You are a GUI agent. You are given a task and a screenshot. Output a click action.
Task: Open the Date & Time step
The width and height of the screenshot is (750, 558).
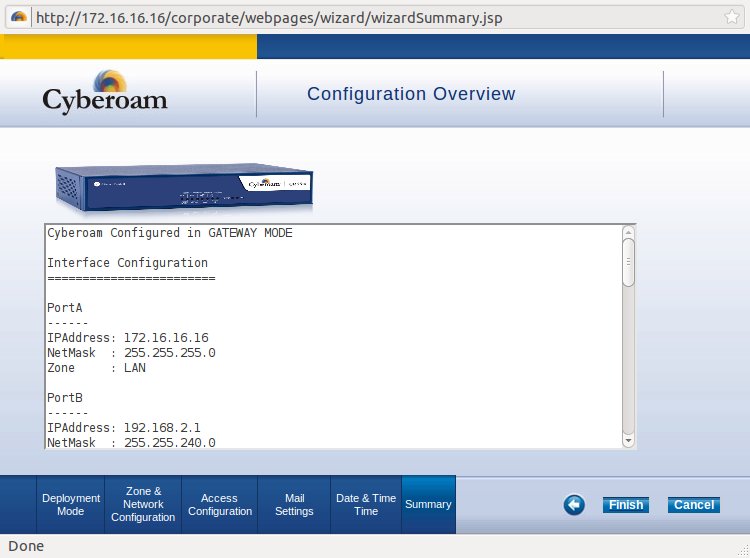click(366, 504)
